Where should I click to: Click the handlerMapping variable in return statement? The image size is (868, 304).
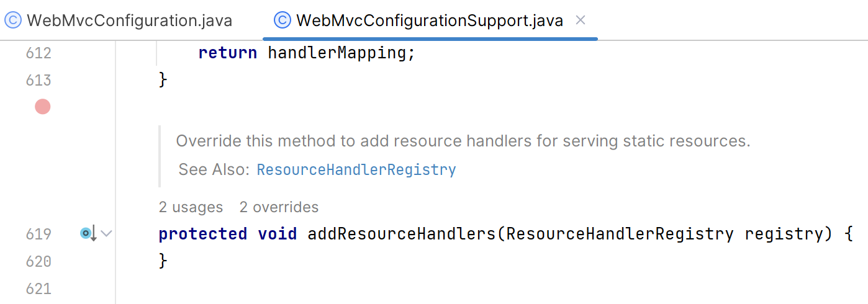coord(337,53)
